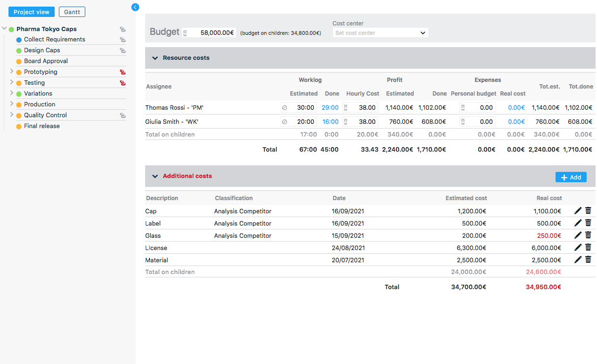
Task: Switch to the Gantt tab
Action: click(72, 12)
